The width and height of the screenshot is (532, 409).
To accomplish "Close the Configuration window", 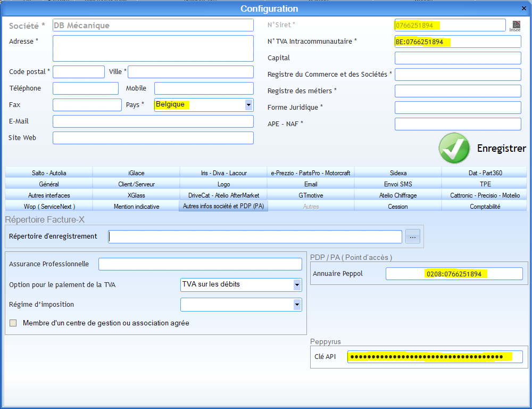I will coord(523,8).
